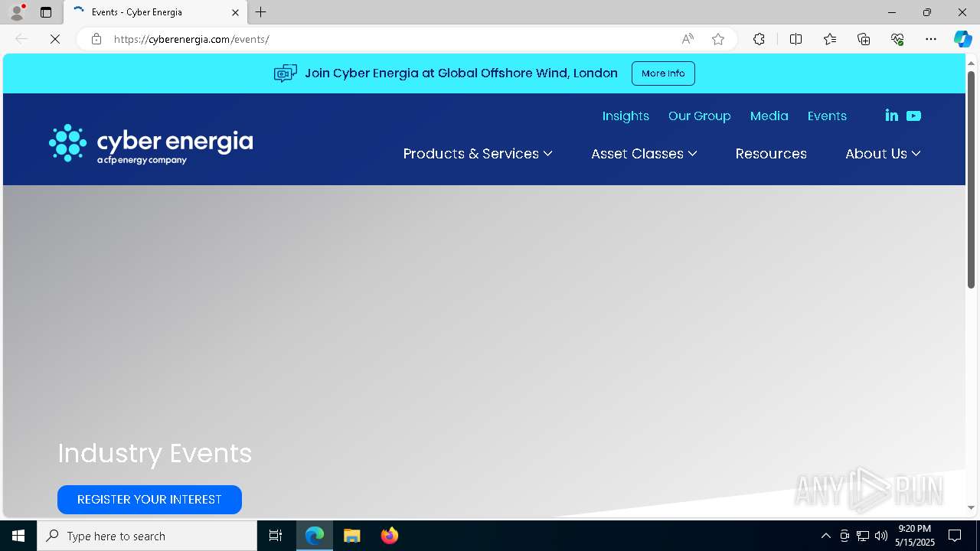Viewport: 980px width, 551px height.
Task: Activate Read aloud icon
Action: click(688, 39)
